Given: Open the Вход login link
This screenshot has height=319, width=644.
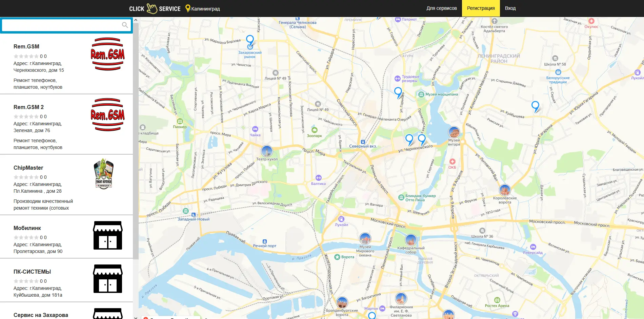Looking at the screenshot, I should [x=510, y=8].
